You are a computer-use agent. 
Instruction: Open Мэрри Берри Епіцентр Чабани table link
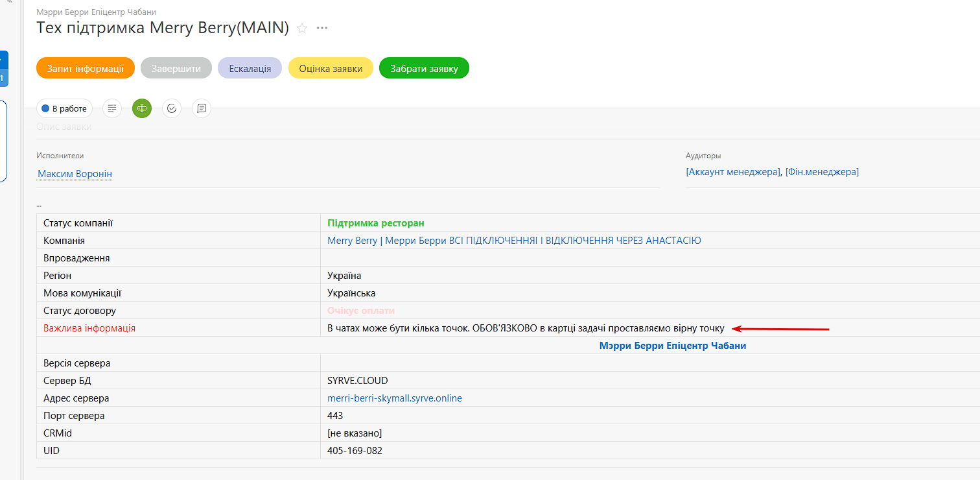[x=673, y=346]
